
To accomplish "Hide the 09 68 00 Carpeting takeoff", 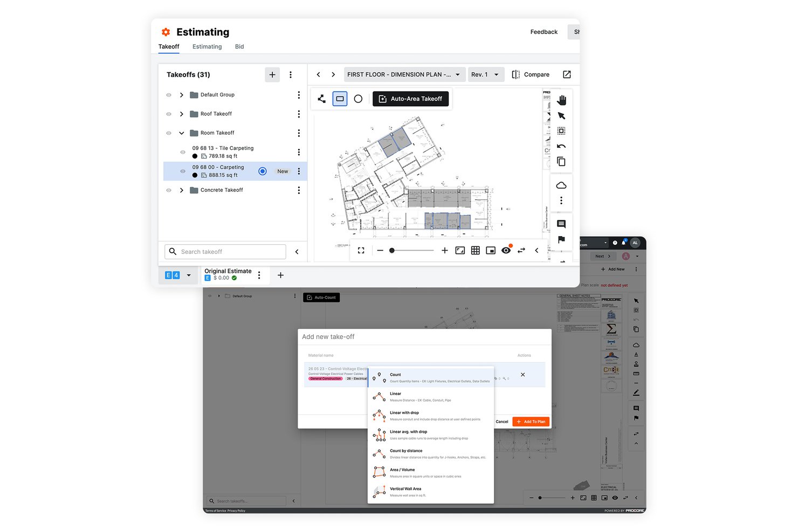I will [183, 171].
